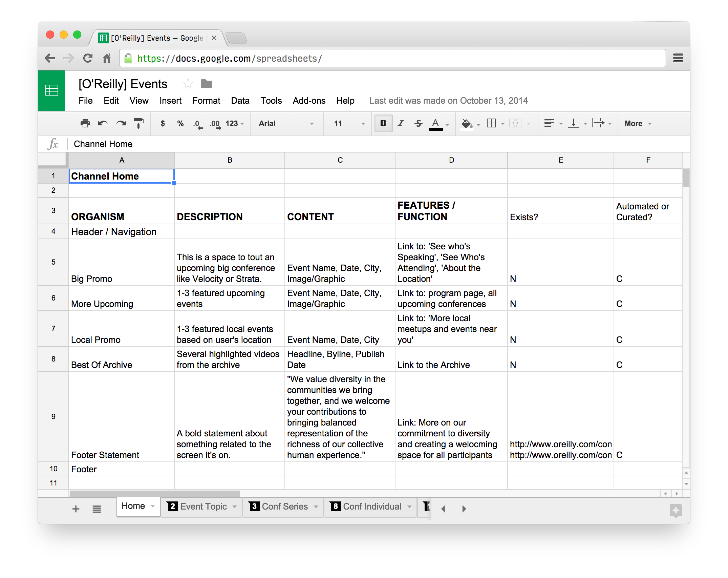Close the O'Reilly Events browser tab

coord(214,38)
